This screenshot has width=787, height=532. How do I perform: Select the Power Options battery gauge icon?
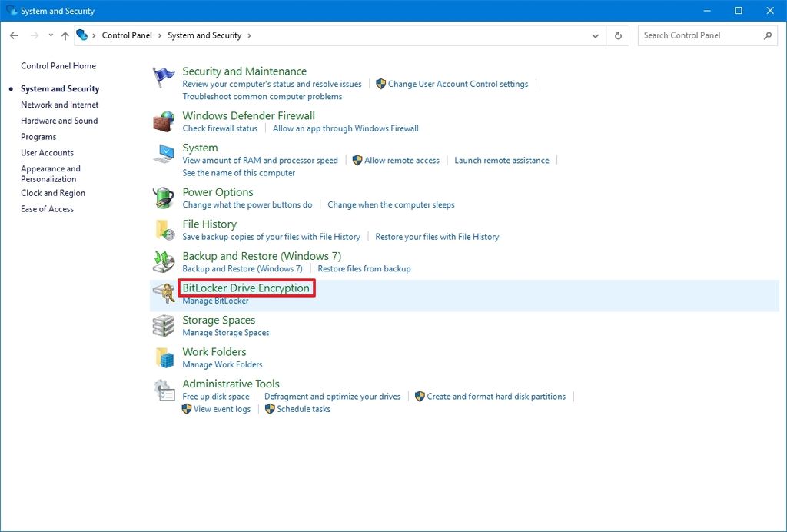click(162, 198)
